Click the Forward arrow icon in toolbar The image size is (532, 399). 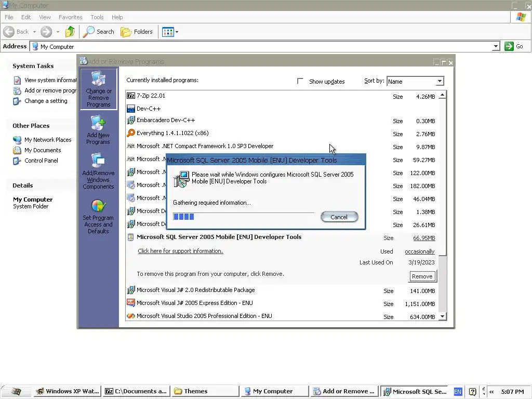point(46,32)
